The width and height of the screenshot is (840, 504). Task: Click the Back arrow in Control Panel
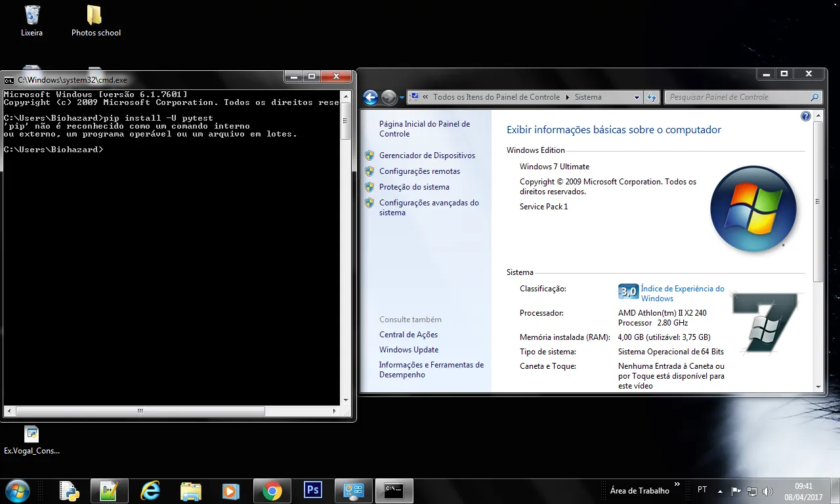[x=370, y=98]
